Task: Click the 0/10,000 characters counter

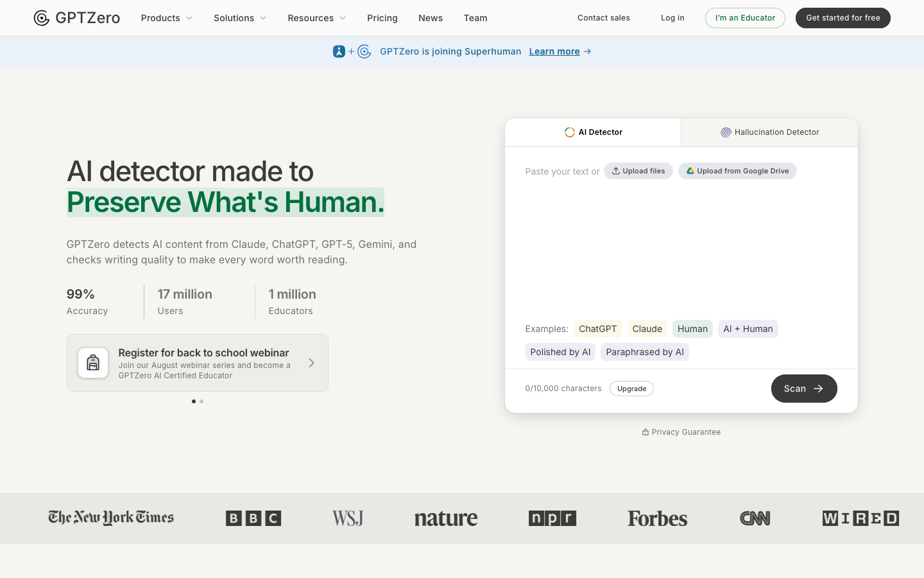Action: (x=563, y=389)
